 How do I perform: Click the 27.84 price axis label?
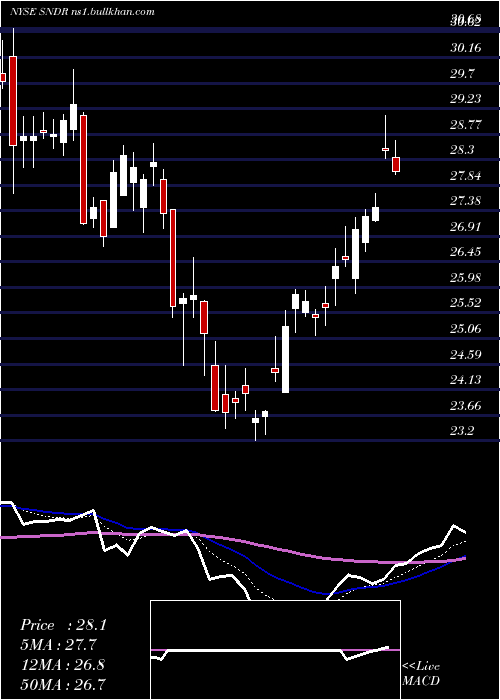click(x=466, y=176)
